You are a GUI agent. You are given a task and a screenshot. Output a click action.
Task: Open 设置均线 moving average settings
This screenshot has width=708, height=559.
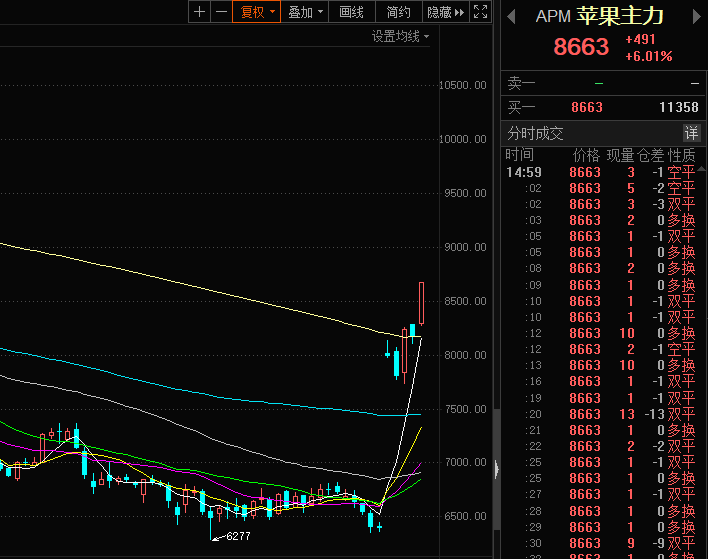tap(400, 36)
